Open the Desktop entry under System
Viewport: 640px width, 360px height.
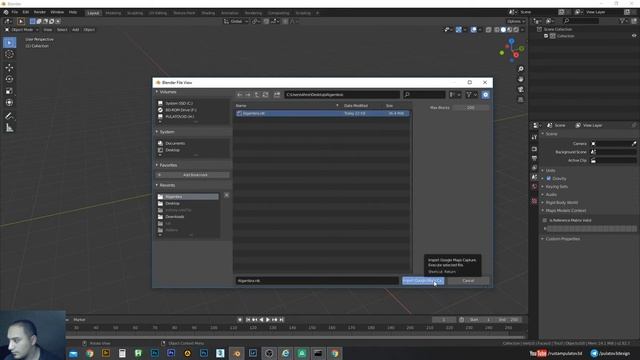[x=172, y=150]
